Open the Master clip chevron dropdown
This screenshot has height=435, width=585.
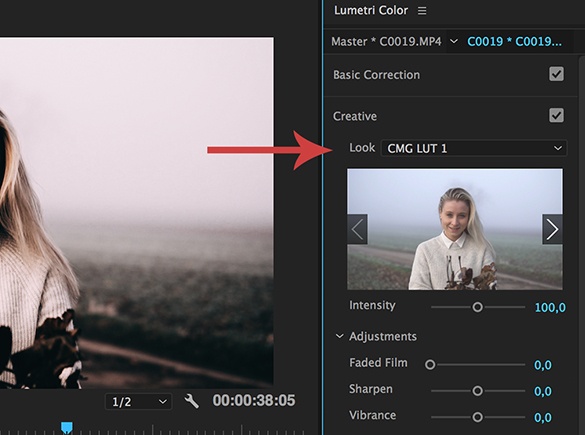(x=454, y=41)
